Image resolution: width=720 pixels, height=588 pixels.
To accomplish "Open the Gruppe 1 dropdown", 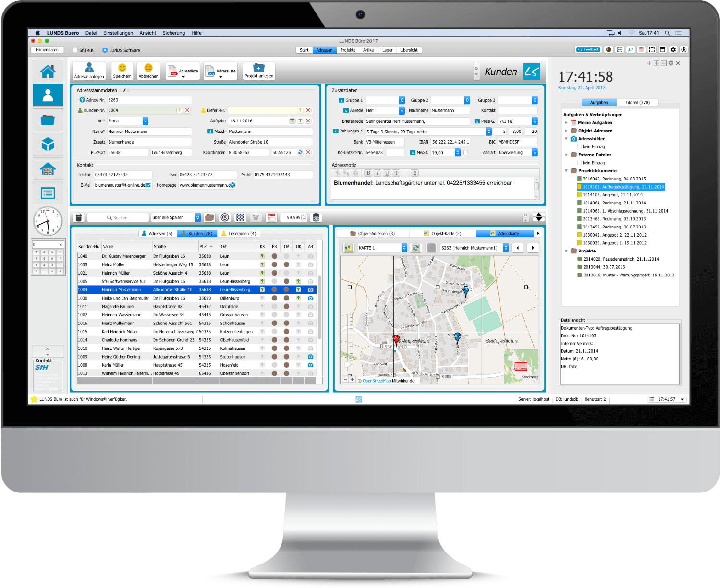I will (x=402, y=100).
